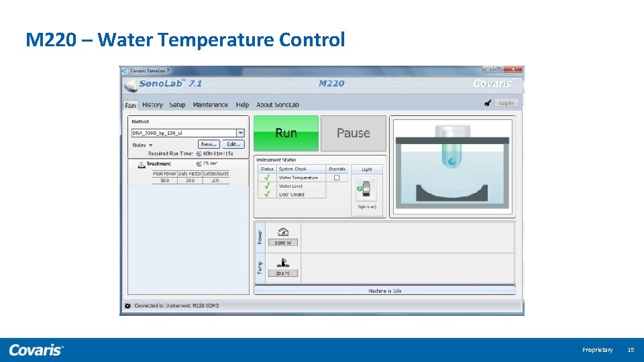The height and width of the screenshot is (362, 644).
Task: Click the key icon beside Log In
Action: (x=488, y=103)
